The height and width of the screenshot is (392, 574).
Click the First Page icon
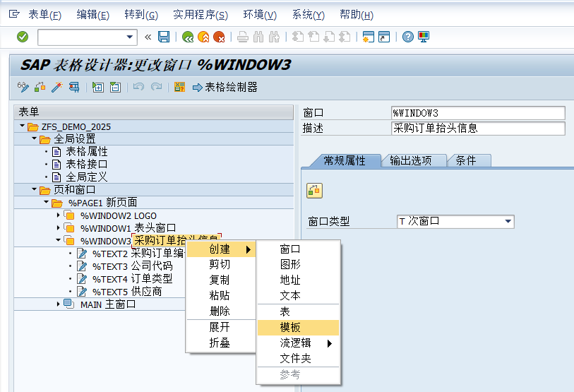[x=298, y=37]
